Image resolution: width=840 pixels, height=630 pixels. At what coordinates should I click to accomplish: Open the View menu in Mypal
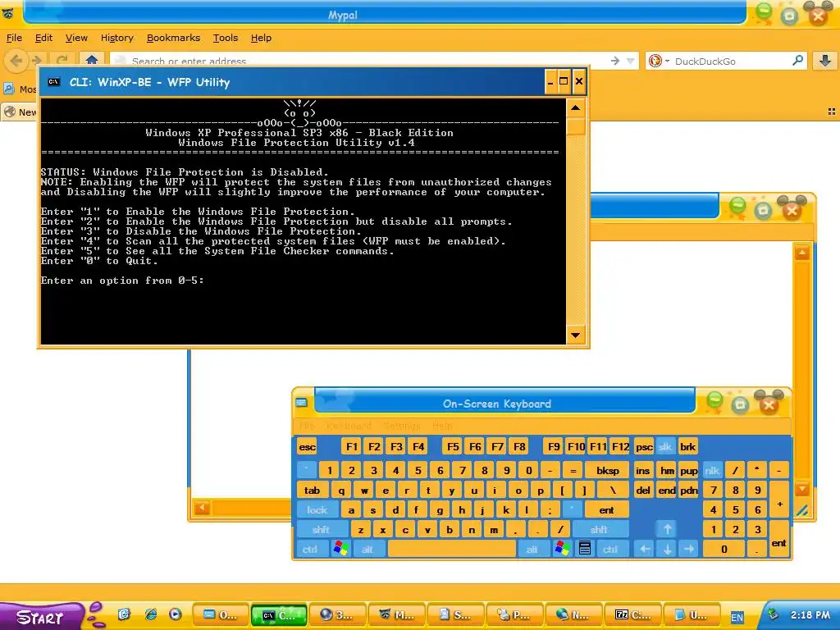click(76, 38)
